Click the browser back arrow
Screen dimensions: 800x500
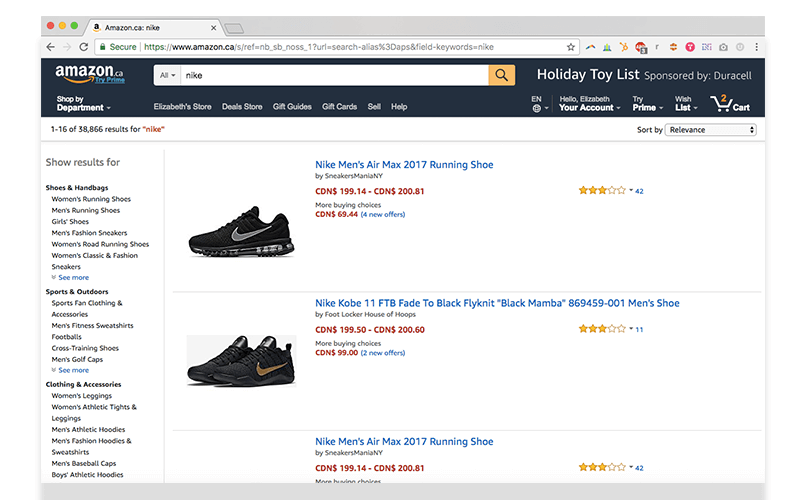[51, 47]
